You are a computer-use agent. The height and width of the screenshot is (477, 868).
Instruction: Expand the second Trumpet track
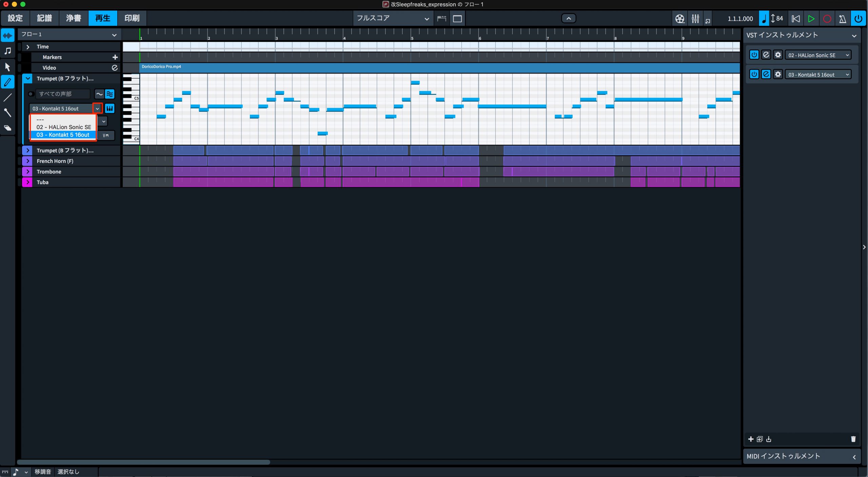28,150
